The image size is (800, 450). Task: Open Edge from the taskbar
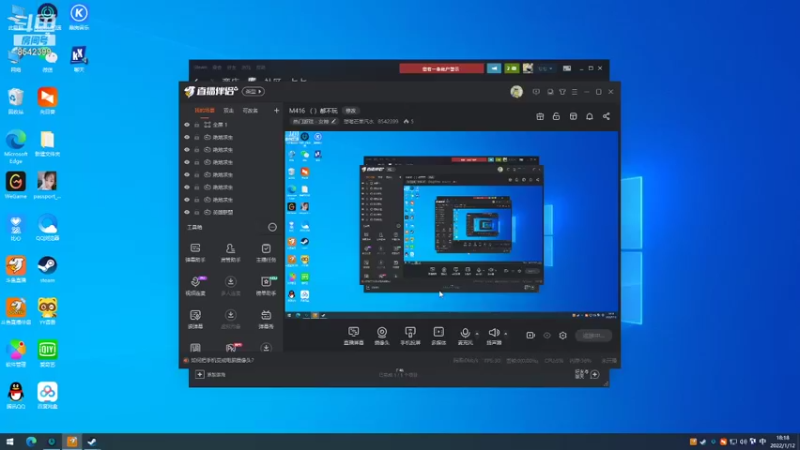tap(31, 441)
